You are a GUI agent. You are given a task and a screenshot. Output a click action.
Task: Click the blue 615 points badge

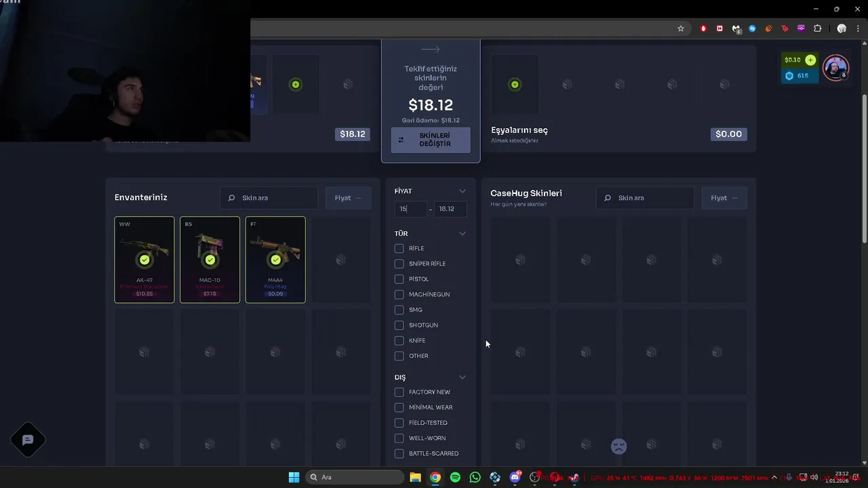coord(800,76)
